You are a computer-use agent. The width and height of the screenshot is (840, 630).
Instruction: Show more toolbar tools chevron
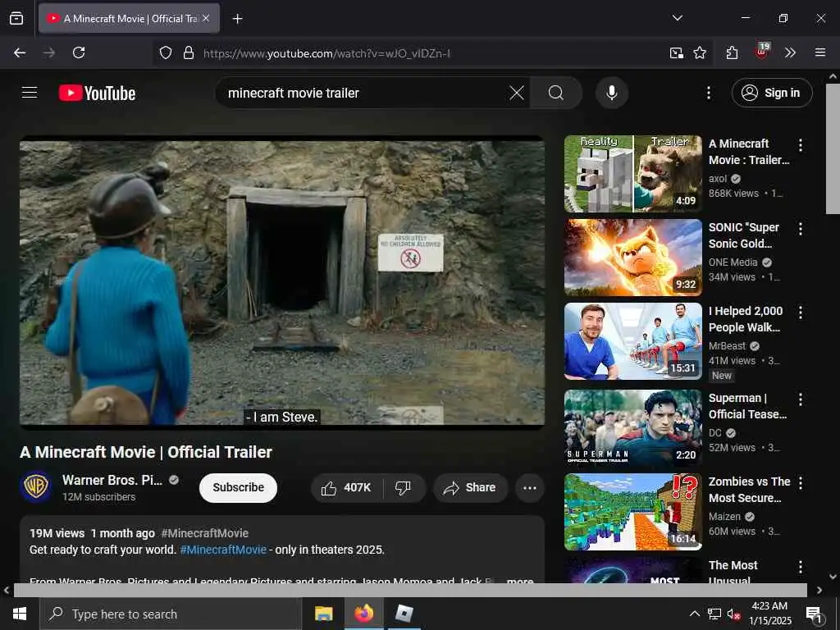point(790,52)
